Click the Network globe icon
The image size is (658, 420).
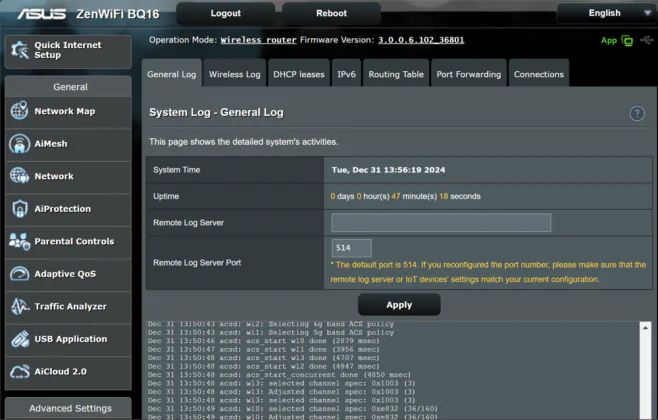(19, 176)
